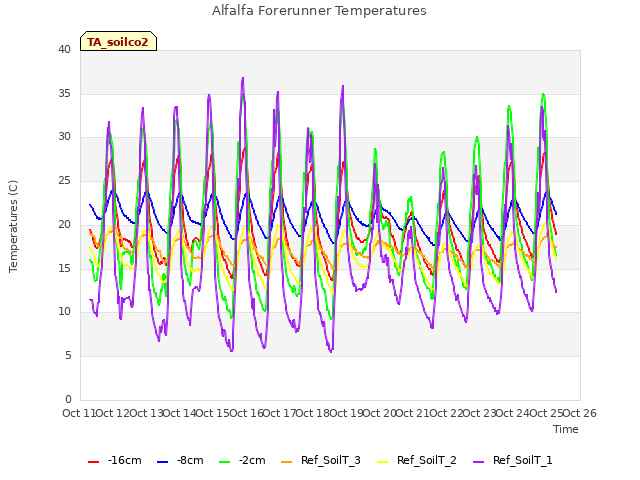Toggle the Ref_SoilT_3 legend entry

[x=321, y=461]
